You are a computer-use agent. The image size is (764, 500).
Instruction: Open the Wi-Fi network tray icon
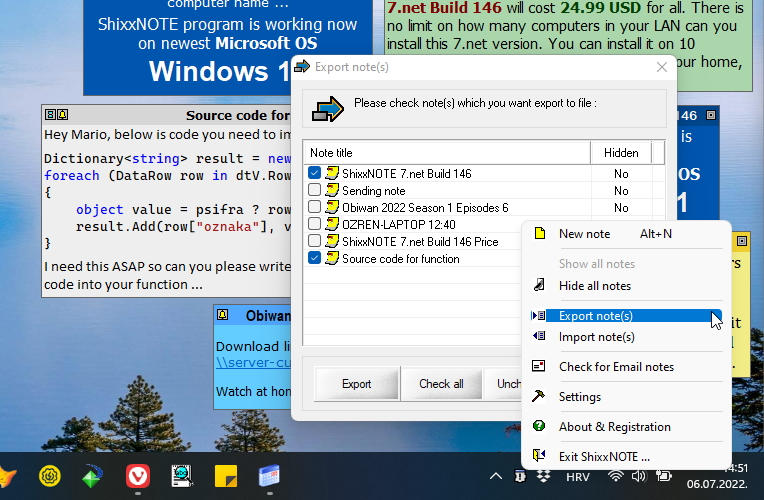[616, 476]
